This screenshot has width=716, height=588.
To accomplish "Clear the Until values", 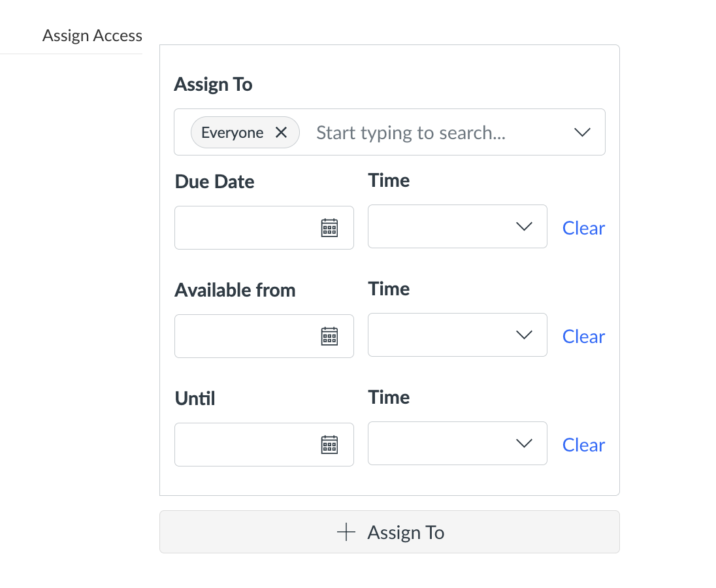I will tap(583, 444).
